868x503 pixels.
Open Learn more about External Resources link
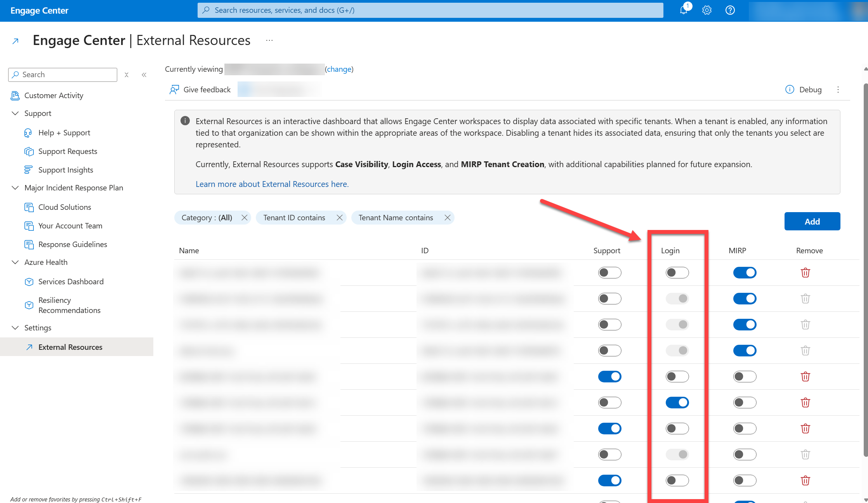(x=272, y=184)
